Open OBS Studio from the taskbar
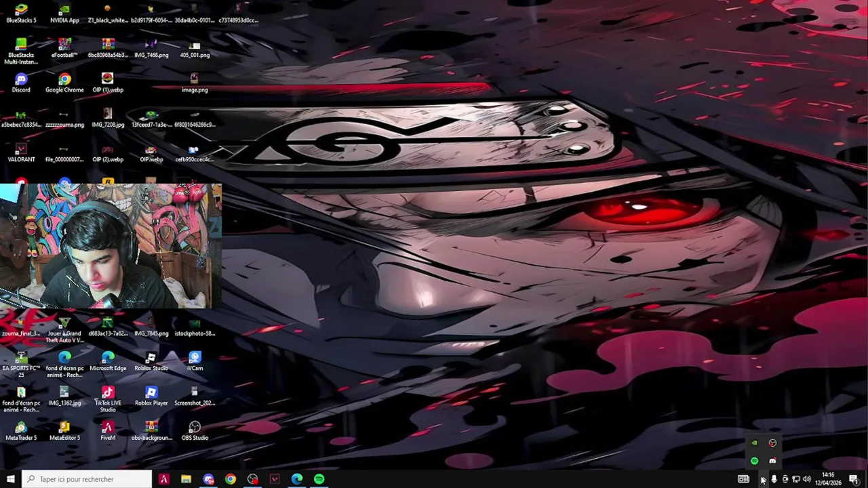This screenshot has height=488, width=868. point(253,479)
